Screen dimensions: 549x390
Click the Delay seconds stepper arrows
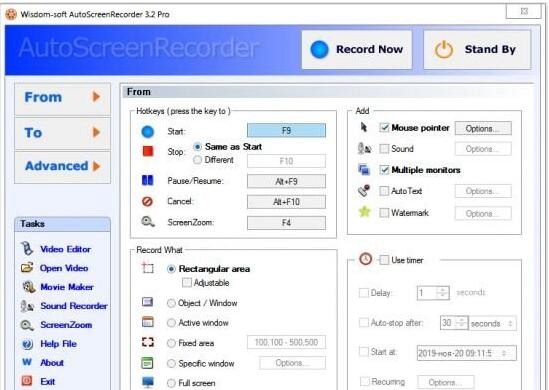tap(443, 293)
